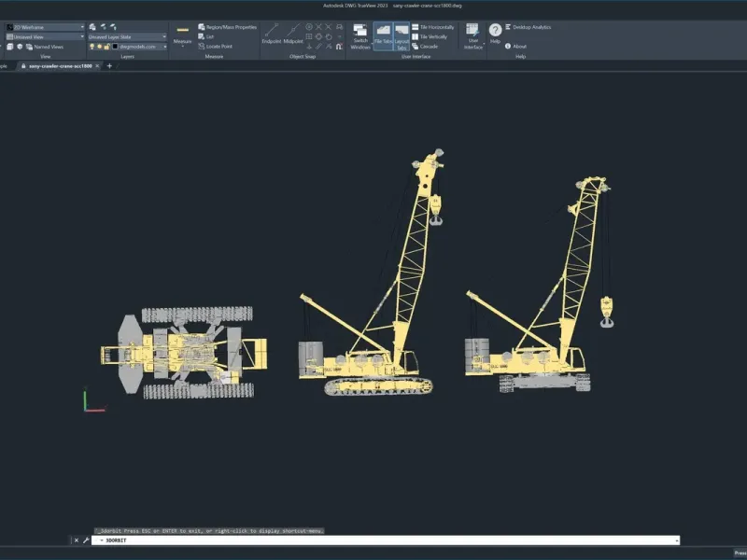Select the Locate Point tool

tap(219, 46)
